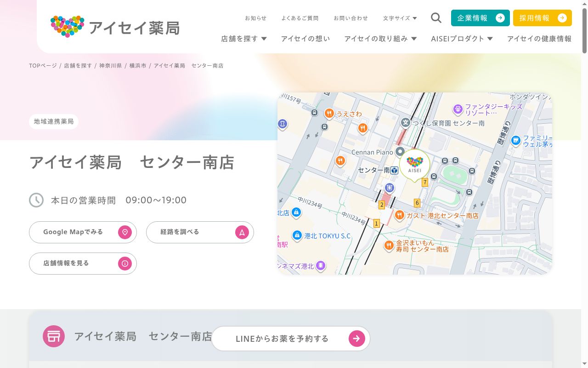Viewport: 588px width, 368px height.
Task: Open the 横浜市 breadcrumb link
Action: pyautogui.click(x=138, y=66)
